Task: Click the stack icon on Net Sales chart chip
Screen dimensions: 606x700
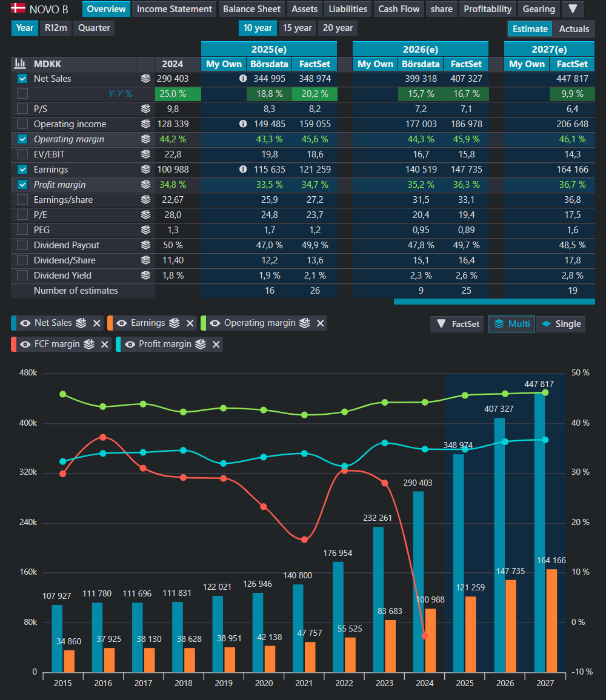Action: point(81,323)
